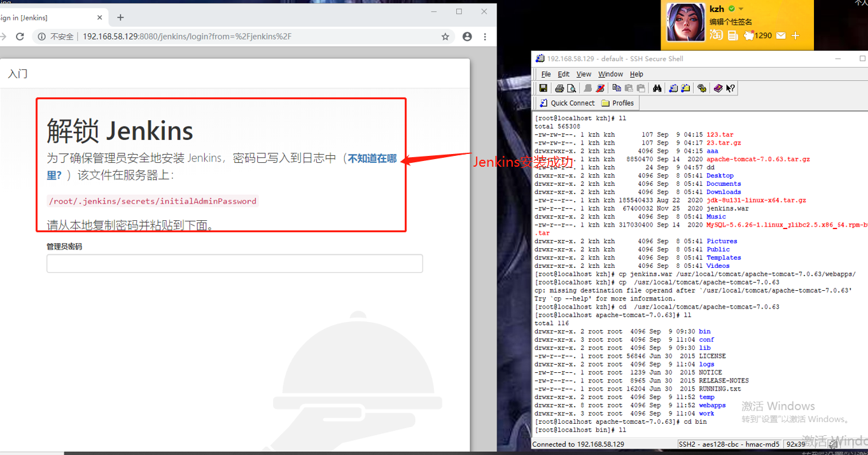Click the 入门 header text
The width and height of the screenshot is (868, 455).
[17, 74]
